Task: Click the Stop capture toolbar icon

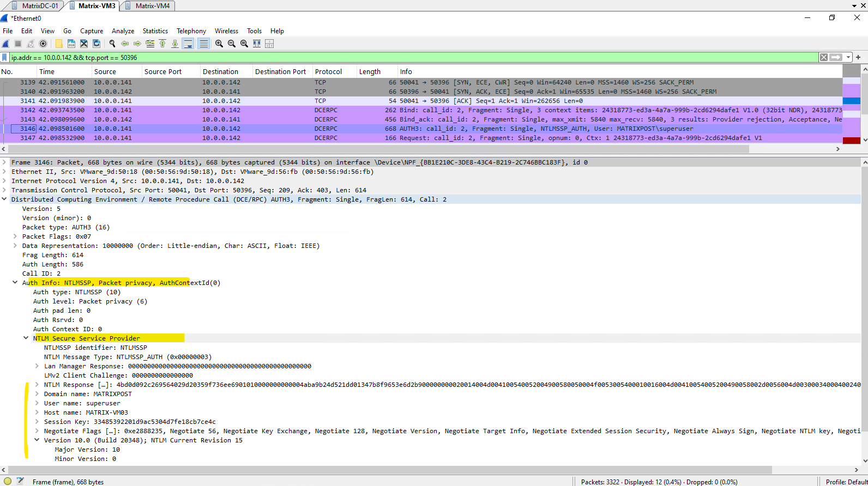Action: [x=18, y=44]
